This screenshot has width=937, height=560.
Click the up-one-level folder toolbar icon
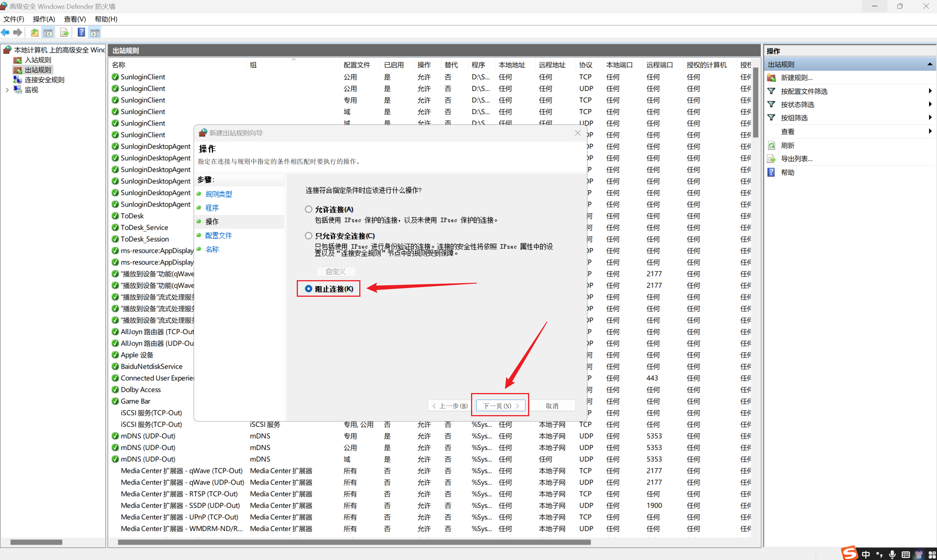click(35, 32)
